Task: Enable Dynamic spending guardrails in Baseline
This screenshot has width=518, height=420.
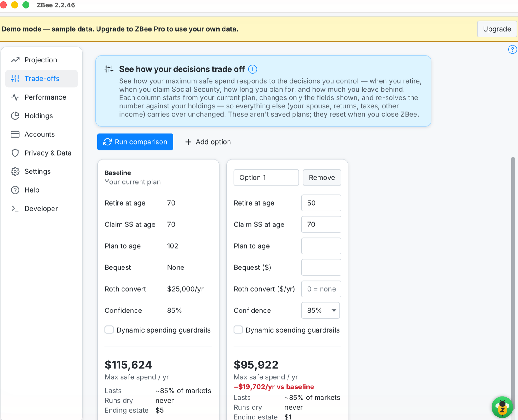Action: click(x=109, y=330)
